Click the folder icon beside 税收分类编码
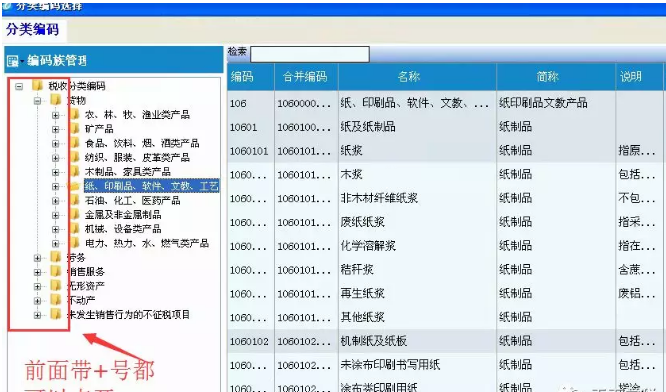 tap(37, 86)
